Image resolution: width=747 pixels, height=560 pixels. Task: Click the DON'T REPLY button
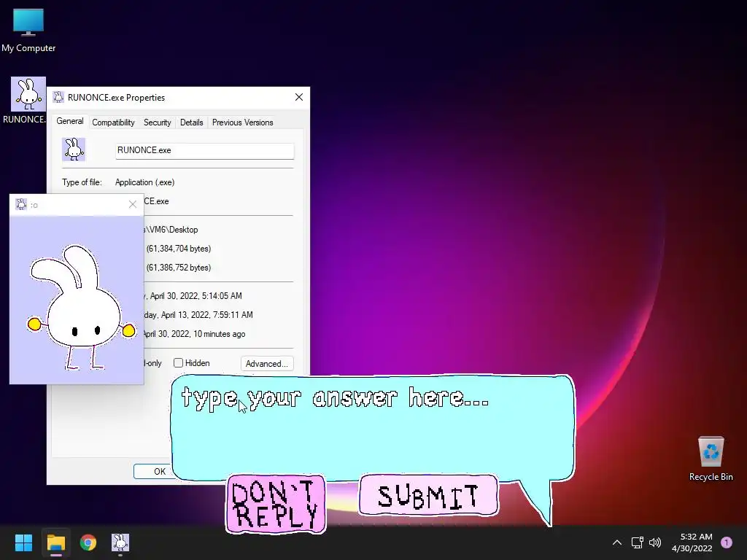click(275, 504)
